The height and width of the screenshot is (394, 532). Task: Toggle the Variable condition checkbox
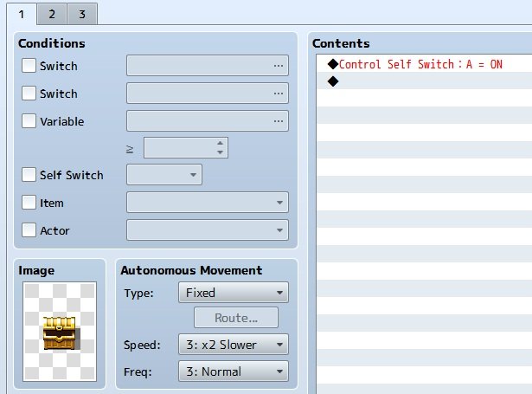coord(29,121)
